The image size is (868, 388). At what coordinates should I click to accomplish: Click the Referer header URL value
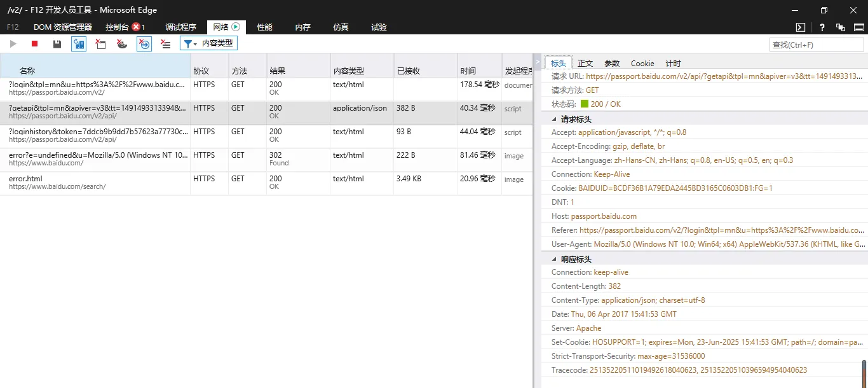[722, 230]
